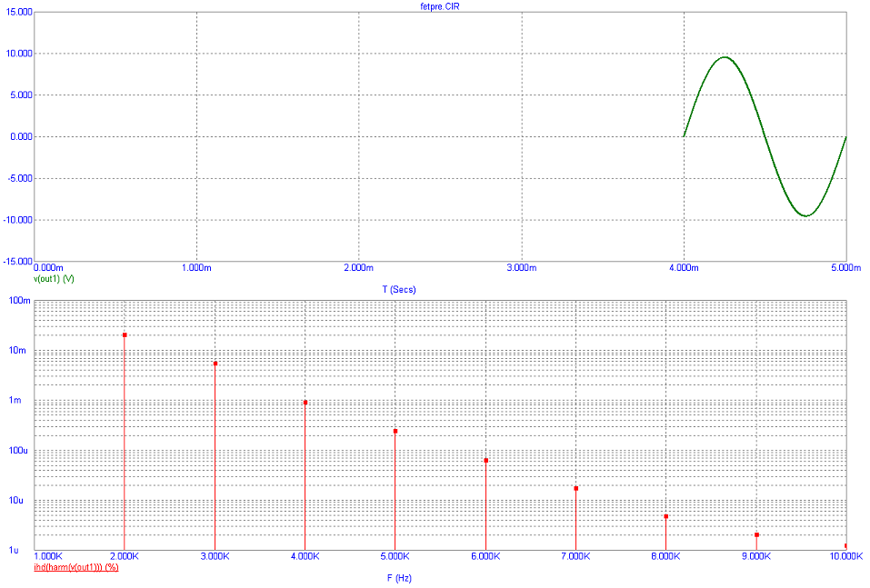The width and height of the screenshot is (870, 588).
Task: Click the 5.000K harmonic data point marker
Action: tap(395, 432)
